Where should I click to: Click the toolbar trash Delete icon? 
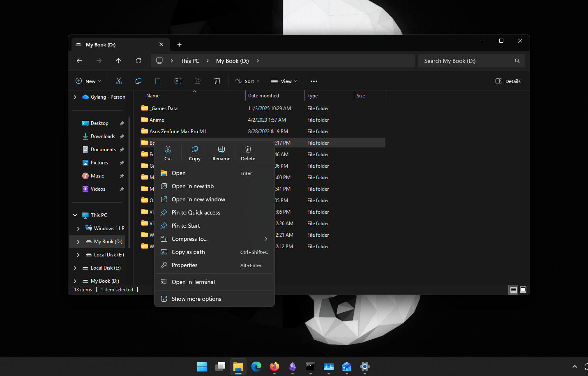click(x=217, y=81)
